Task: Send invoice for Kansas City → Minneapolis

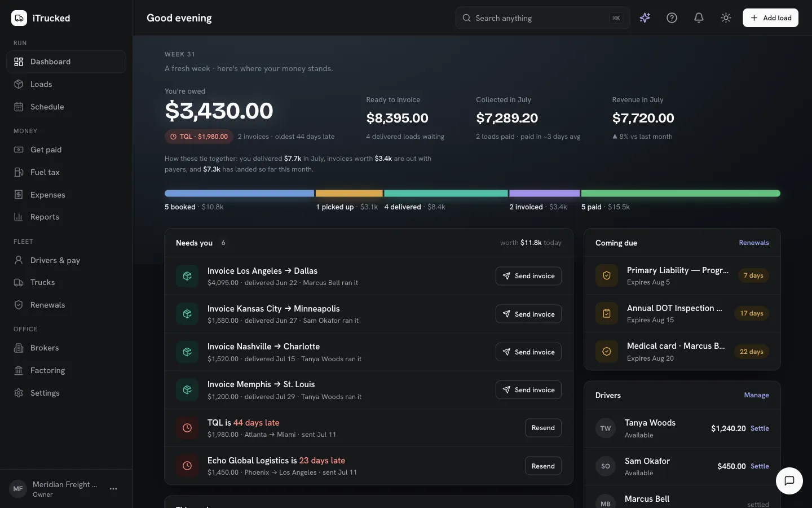Action: (x=528, y=314)
